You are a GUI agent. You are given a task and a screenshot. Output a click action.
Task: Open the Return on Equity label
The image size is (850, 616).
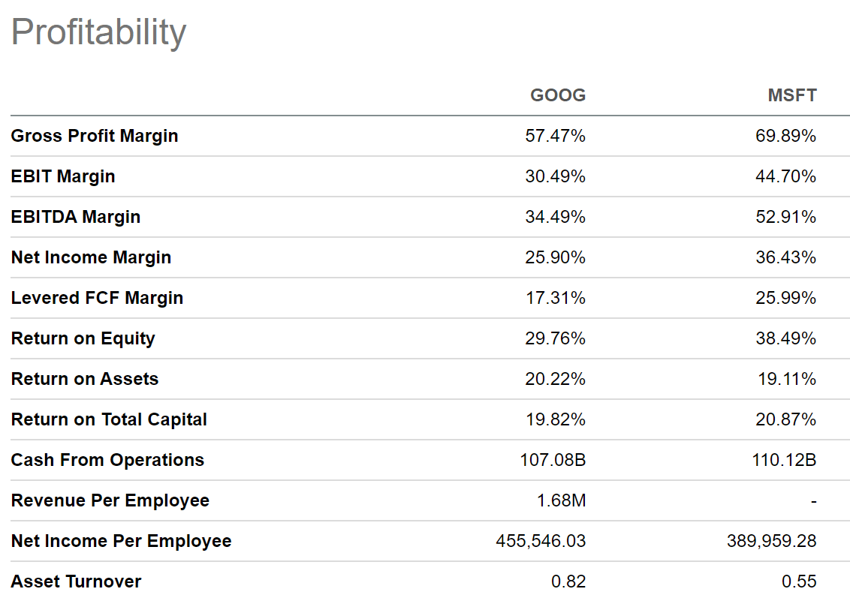tap(83, 338)
